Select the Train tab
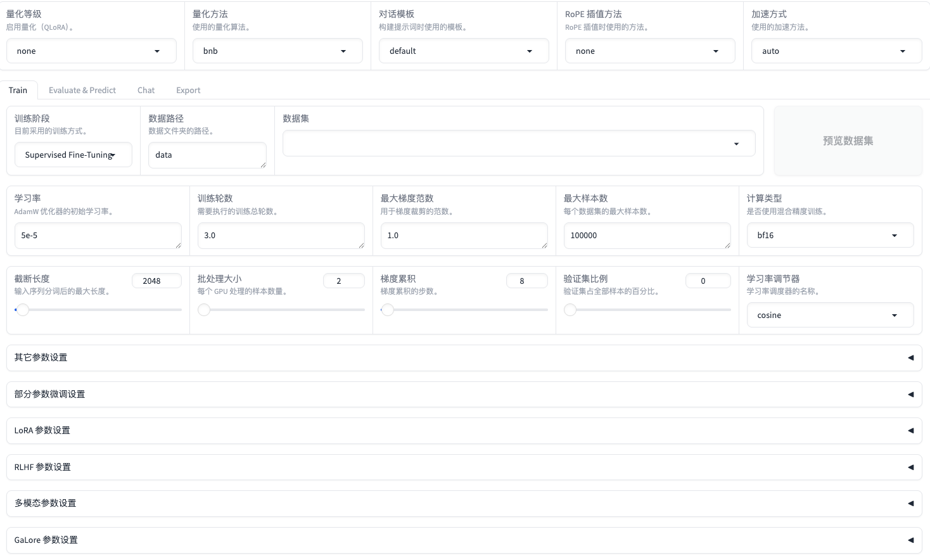Screen dimensions: 930x560 18,90
